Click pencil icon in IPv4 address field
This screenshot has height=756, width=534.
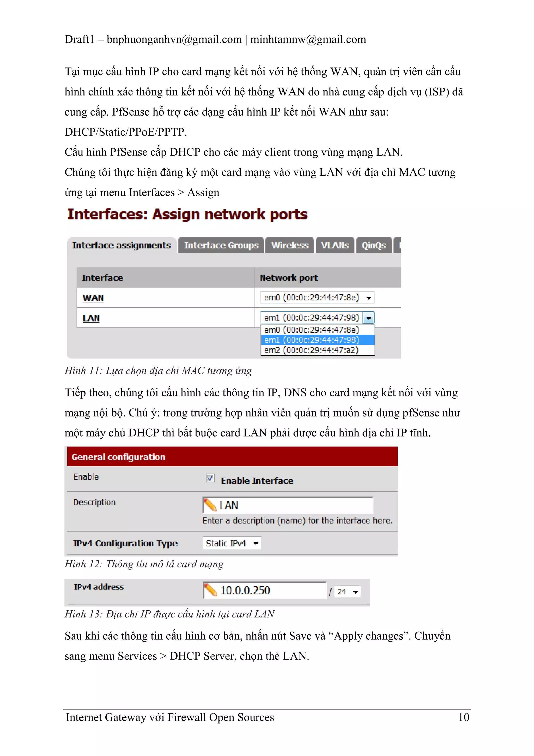point(211,590)
